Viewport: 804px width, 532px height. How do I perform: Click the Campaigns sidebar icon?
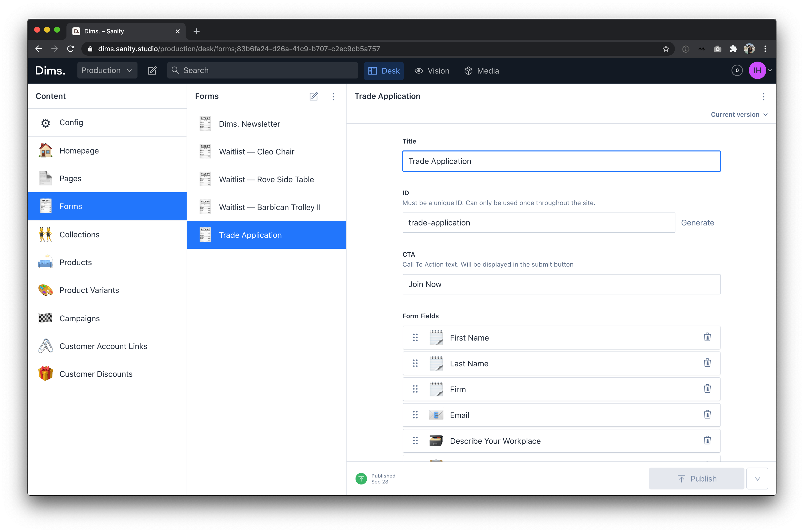coord(46,318)
